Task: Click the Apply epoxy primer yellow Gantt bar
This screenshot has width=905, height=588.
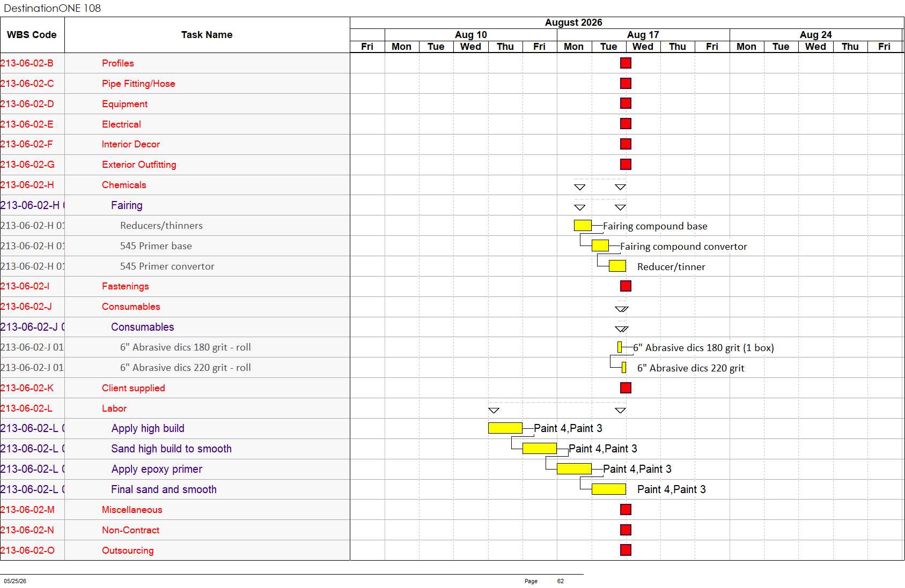Action: click(x=574, y=469)
